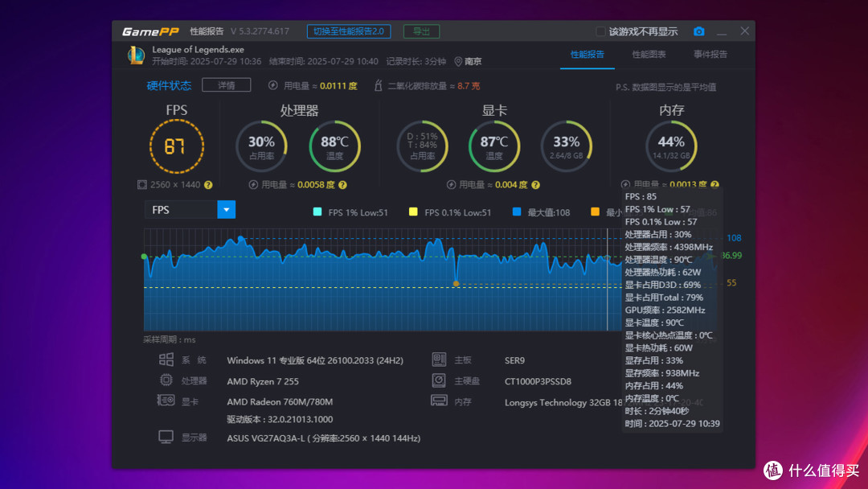868x489 pixels.
Task: Click 切换至性能报告2.0 button
Action: pyautogui.click(x=349, y=31)
